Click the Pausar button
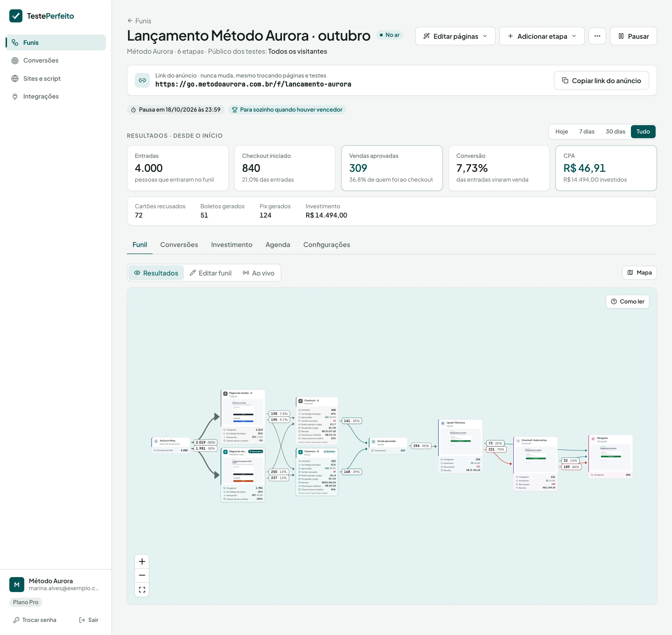The width and height of the screenshot is (672, 635). 633,36
